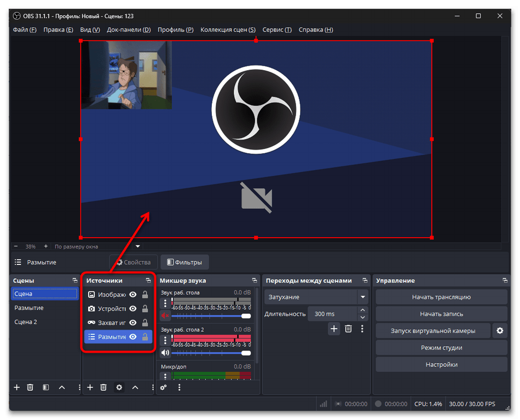Open the Коллекция сцен menu
The image size is (520, 420).
[x=228, y=30]
